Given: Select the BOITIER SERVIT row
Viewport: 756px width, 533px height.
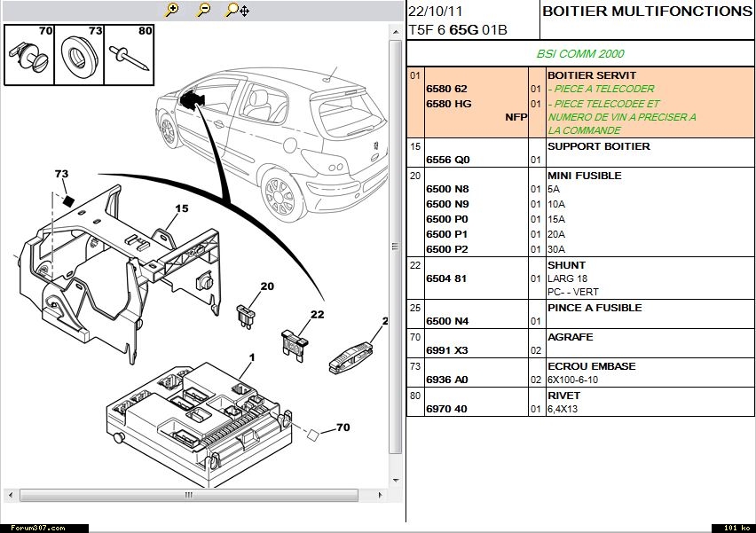Looking at the screenshot, I should [592, 75].
